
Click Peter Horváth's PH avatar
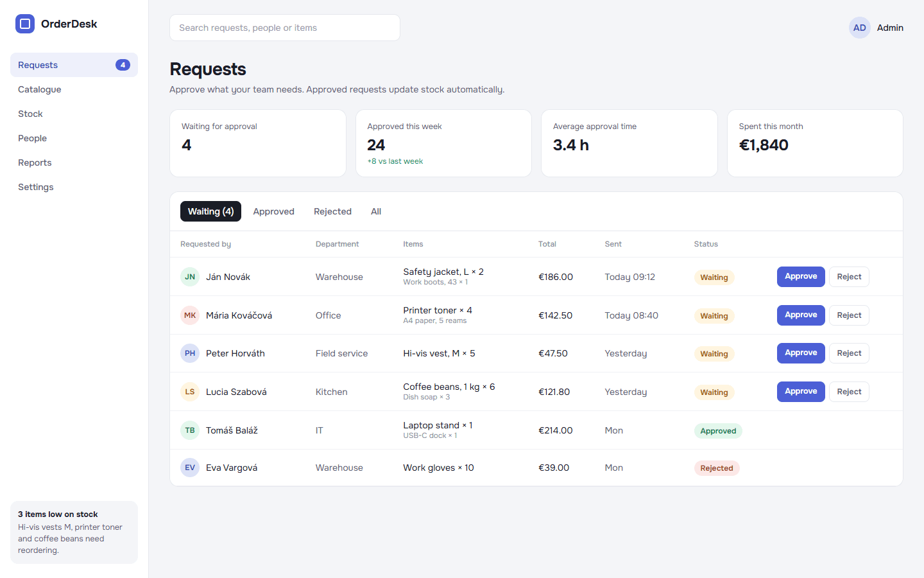[190, 353]
